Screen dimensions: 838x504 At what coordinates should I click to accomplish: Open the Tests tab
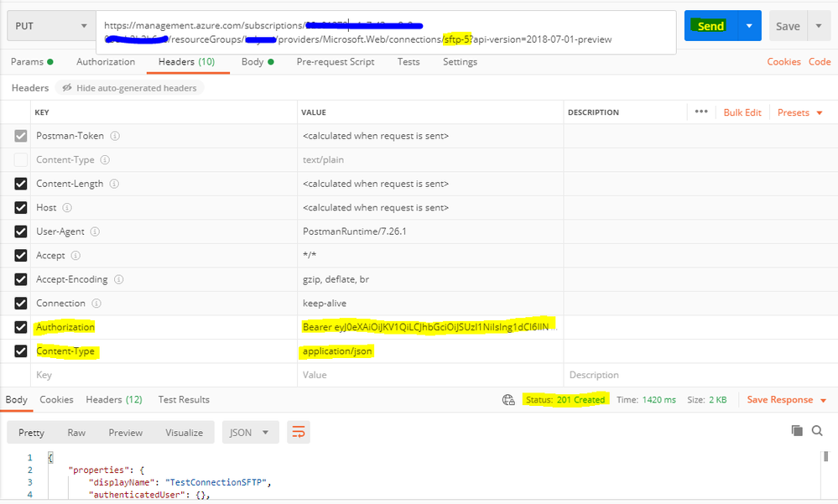[409, 61]
